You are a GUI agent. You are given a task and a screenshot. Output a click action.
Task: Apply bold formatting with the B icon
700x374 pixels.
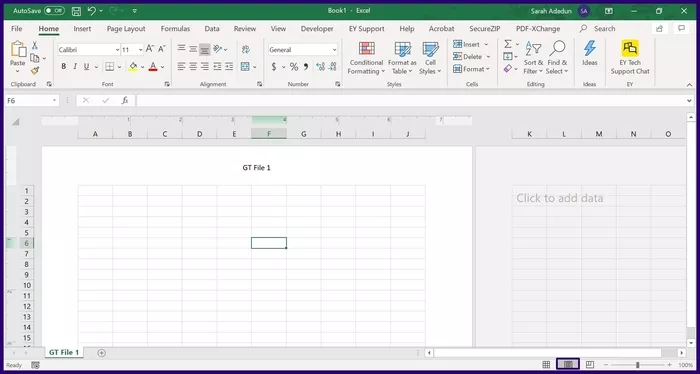pyautogui.click(x=63, y=66)
